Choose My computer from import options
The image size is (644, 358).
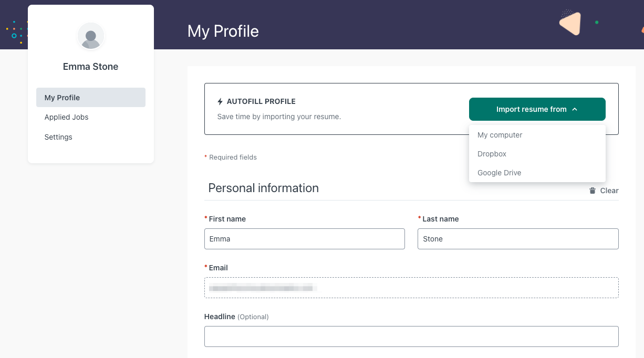tap(500, 135)
